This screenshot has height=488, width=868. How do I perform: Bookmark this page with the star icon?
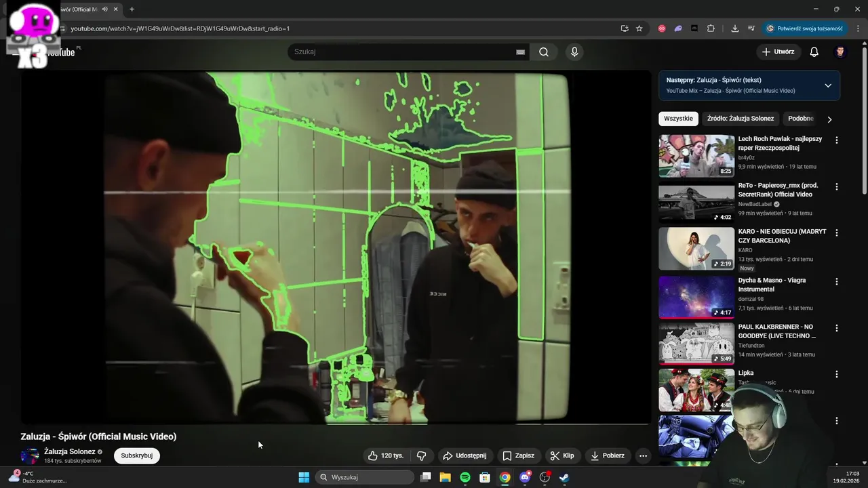point(639,28)
